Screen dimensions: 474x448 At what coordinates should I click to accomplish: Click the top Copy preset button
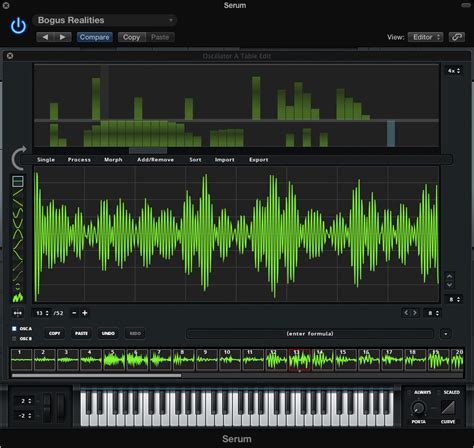(x=131, y=37)
